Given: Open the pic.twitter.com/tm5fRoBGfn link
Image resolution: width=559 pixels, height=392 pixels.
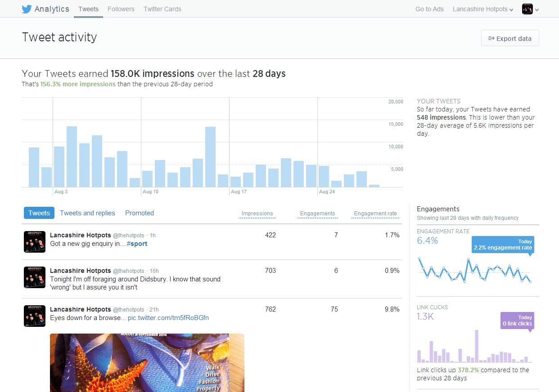Looking at the screenshot, I should point(168,318).
